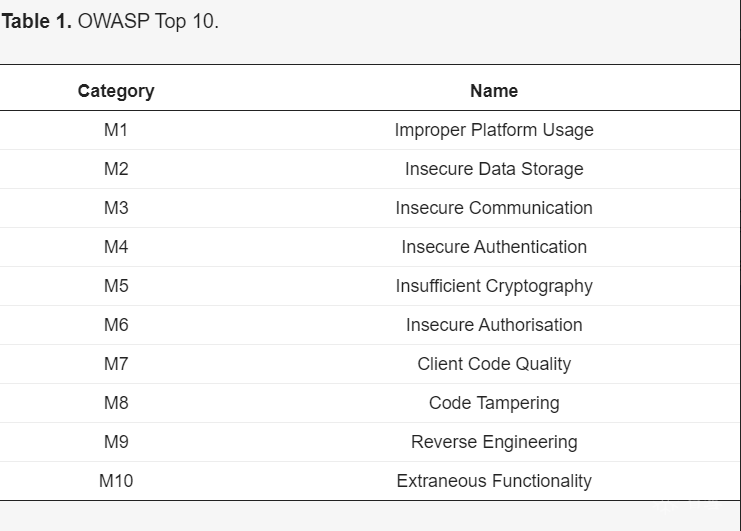Click Insufficient Cryptography entry
Image resolution: width=741 pixels, height=531 pixels.
click(494, 286)
